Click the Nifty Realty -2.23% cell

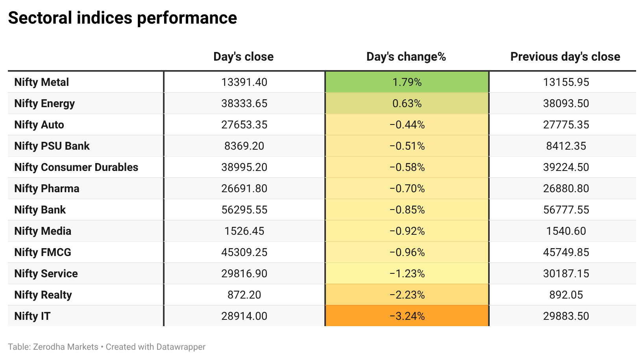click(x=407, y=295)
